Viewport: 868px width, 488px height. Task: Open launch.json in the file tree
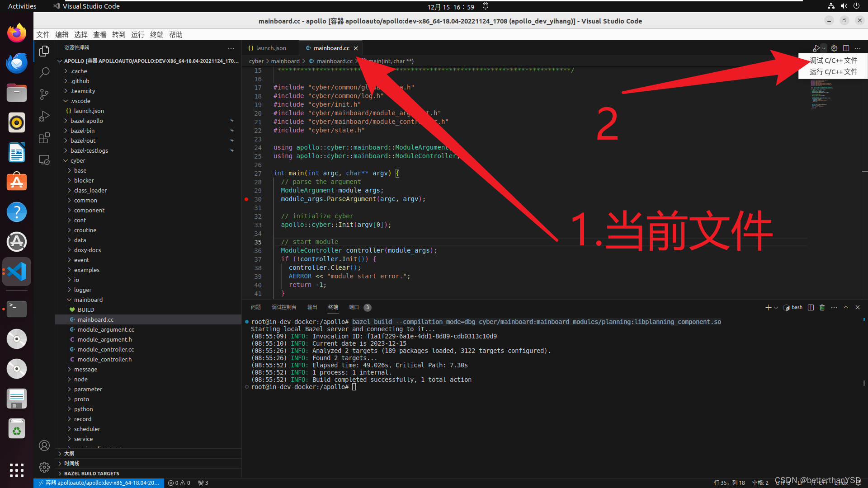148,111
